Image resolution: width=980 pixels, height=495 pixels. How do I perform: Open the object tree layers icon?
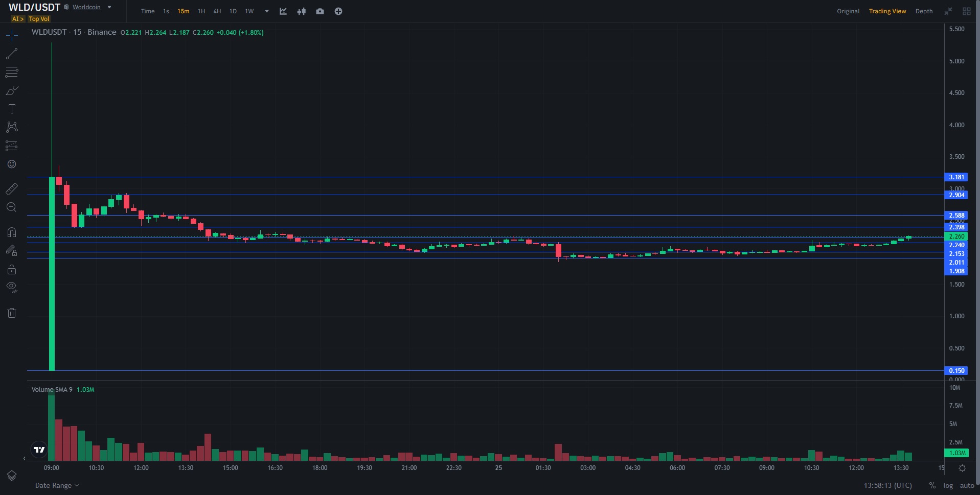coord(12,476)
